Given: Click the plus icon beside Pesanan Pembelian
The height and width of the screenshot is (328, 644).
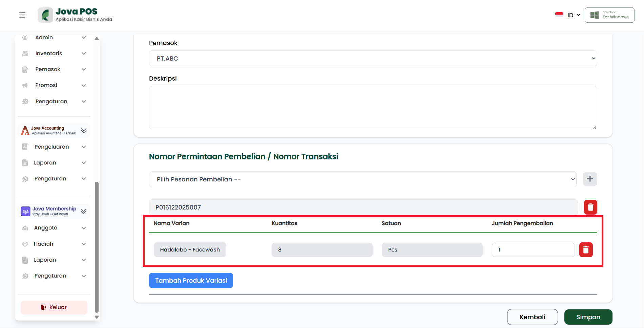Looking at the screenshot, I should point(589,179).
